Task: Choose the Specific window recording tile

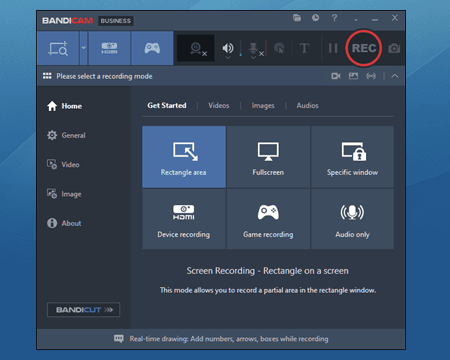Action: 352,157
